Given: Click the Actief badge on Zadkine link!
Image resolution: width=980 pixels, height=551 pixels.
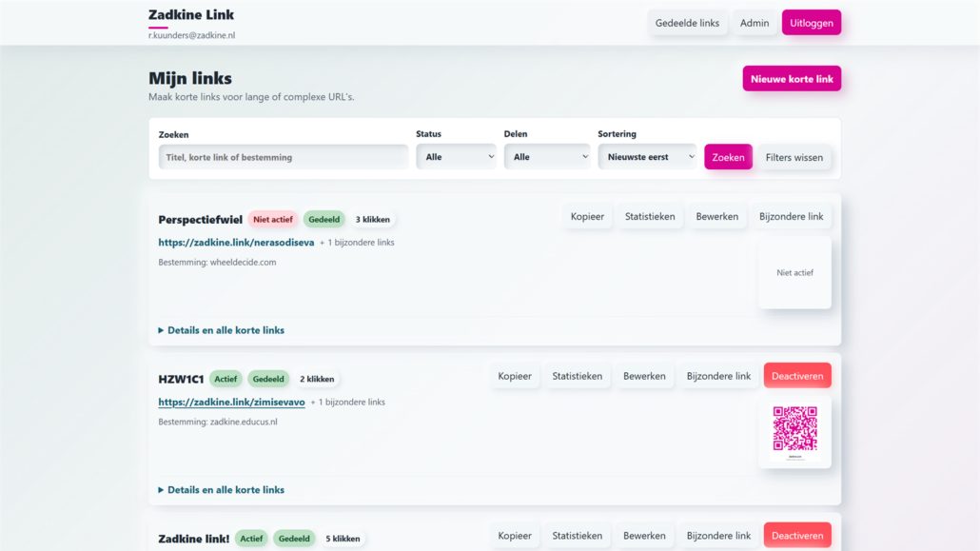Looking at the screenshot, I should click(251, 539).
